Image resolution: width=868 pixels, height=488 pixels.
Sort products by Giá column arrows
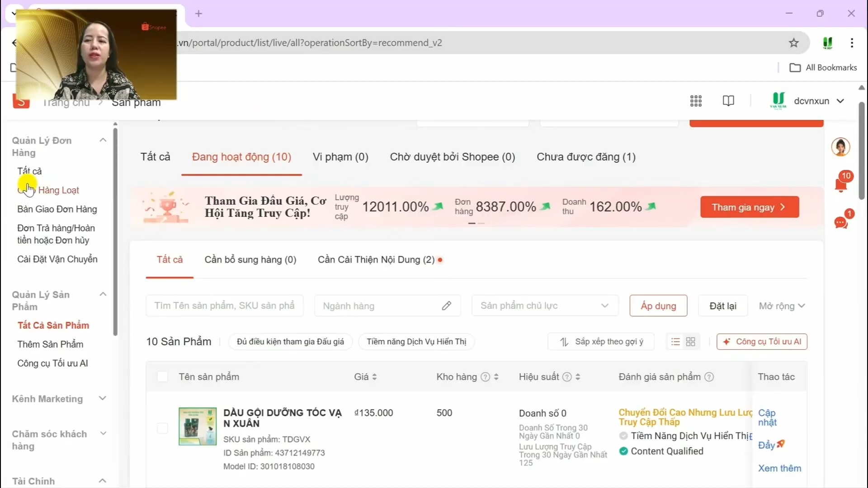tap(374, 377)
